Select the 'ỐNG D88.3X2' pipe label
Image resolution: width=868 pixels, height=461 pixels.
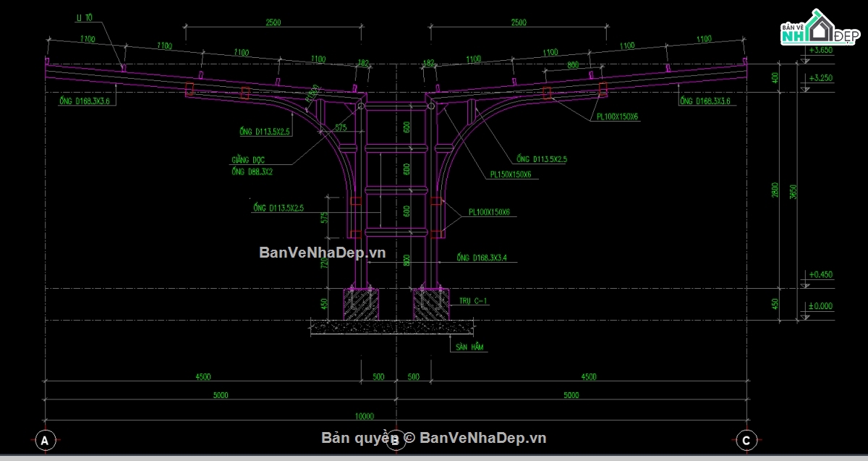point(252,172)
